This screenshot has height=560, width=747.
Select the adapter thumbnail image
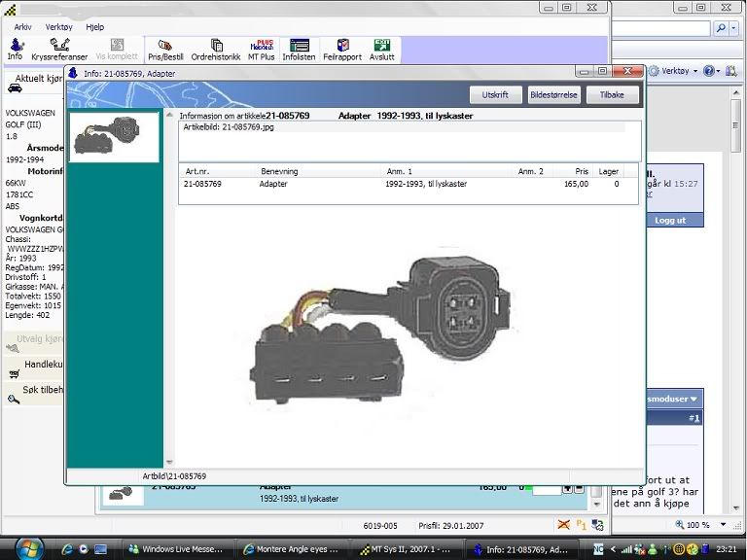(115, 137)
